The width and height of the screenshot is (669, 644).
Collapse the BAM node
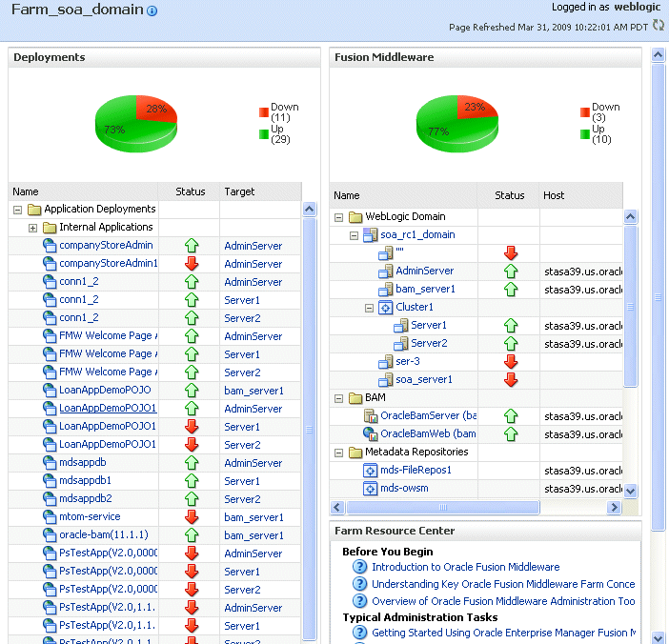point(338,398)
